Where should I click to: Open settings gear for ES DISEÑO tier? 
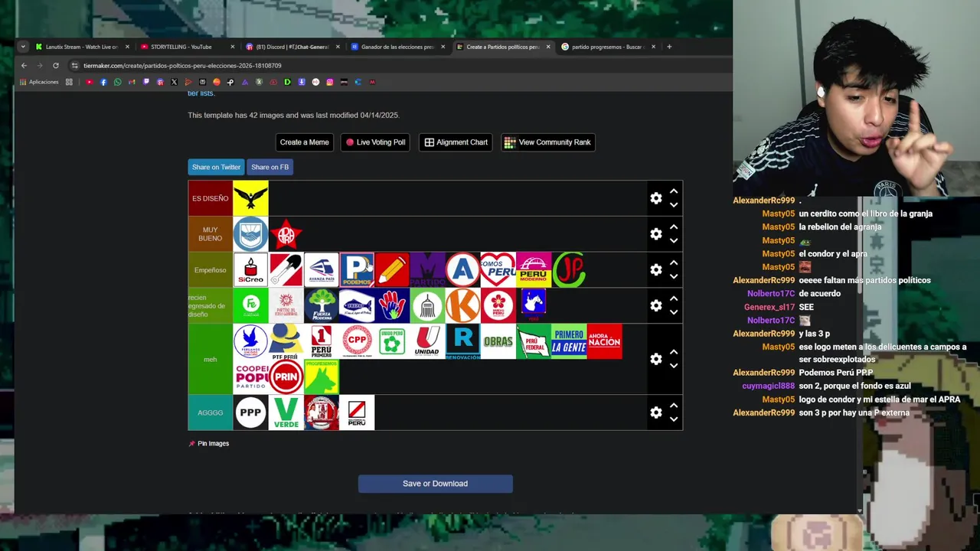pyautogui.click(x=656, y=198)
